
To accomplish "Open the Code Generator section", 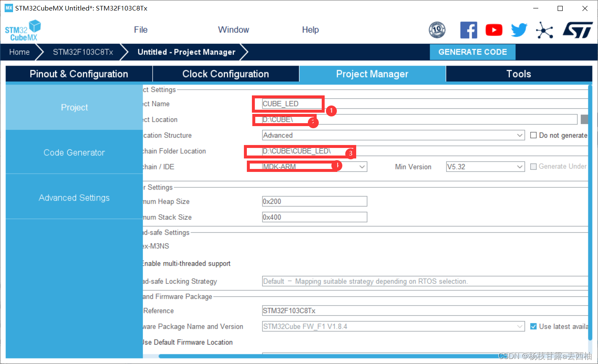I will point(74,153).
